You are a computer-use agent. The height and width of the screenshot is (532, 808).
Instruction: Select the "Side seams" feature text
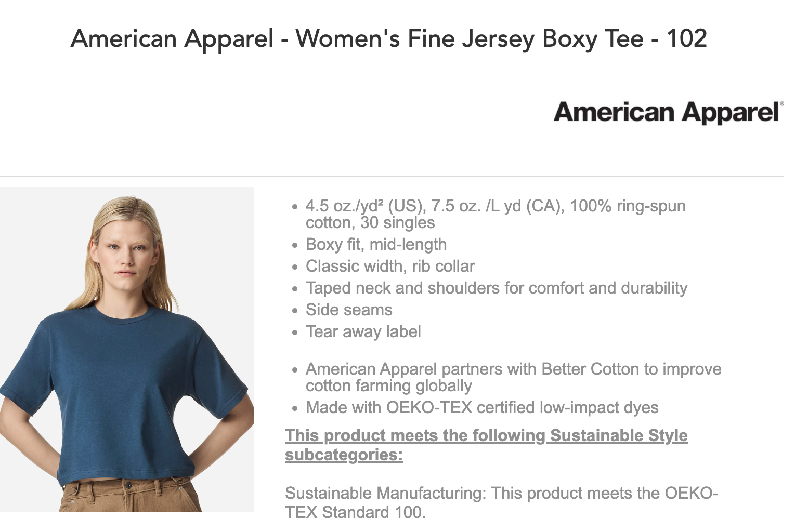[349, 310]
